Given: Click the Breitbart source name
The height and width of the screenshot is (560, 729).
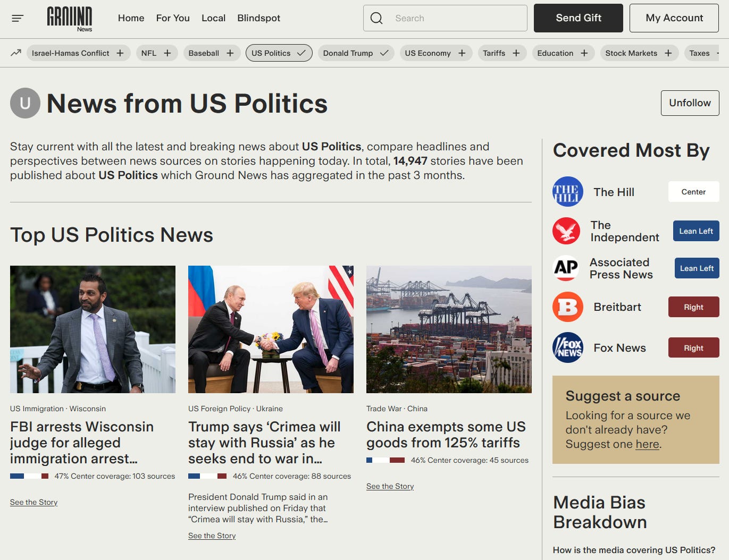Looking at the screenshot, I should 617,307.
